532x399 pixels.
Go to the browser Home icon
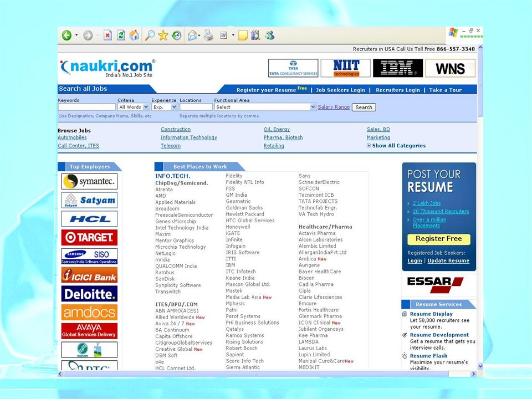click(x=134, y=35)
